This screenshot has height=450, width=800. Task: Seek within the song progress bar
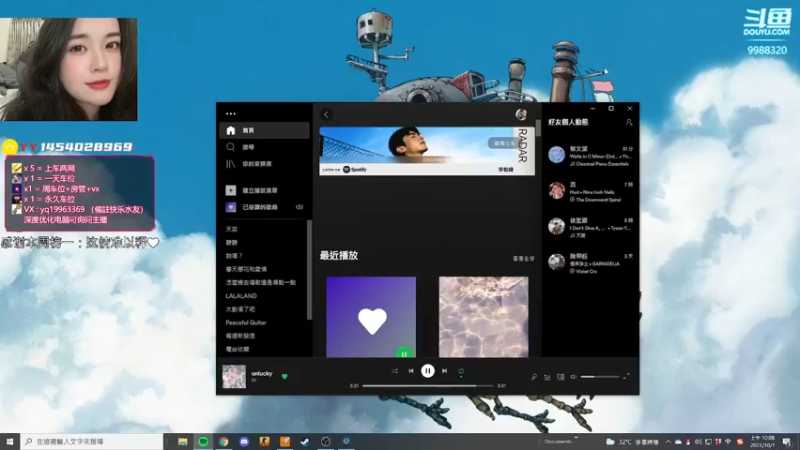coord(428,386)
